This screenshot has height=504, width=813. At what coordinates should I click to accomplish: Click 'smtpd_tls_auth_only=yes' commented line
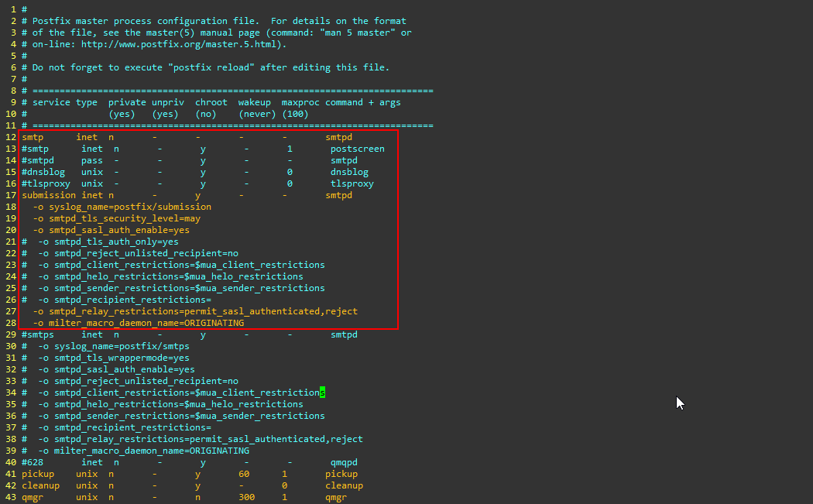116,242
